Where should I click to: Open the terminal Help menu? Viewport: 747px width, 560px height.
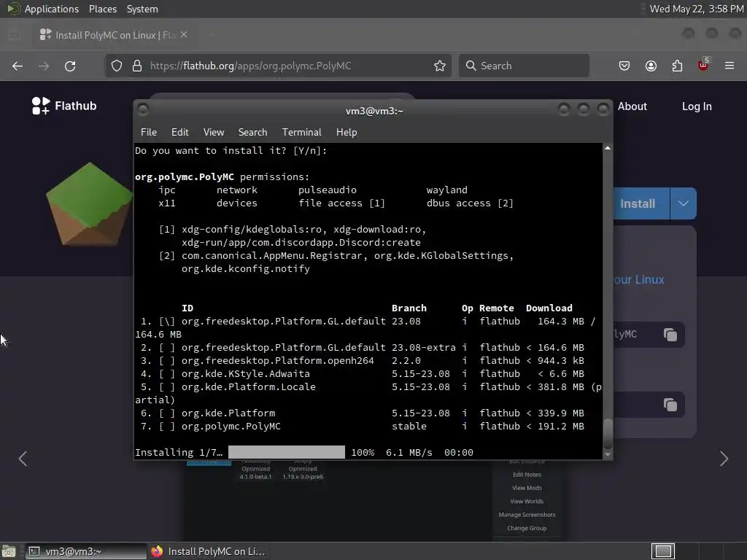pos(347,133)
